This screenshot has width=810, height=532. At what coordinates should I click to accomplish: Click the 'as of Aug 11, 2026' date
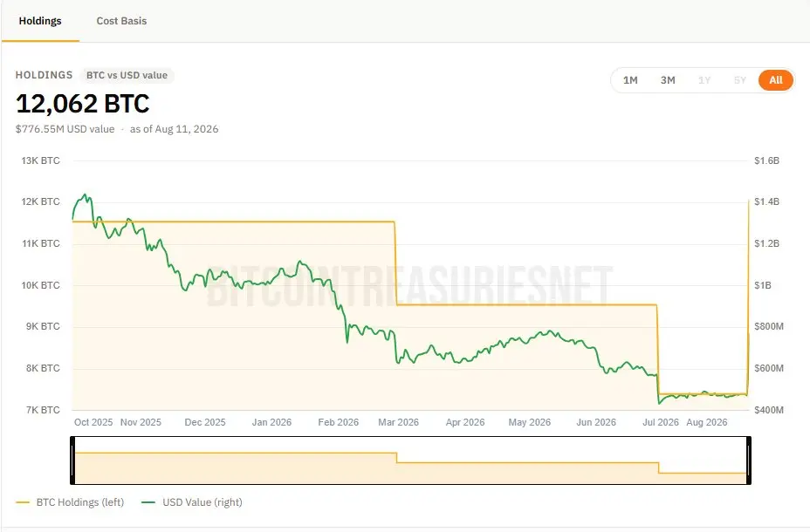[174, 129]
